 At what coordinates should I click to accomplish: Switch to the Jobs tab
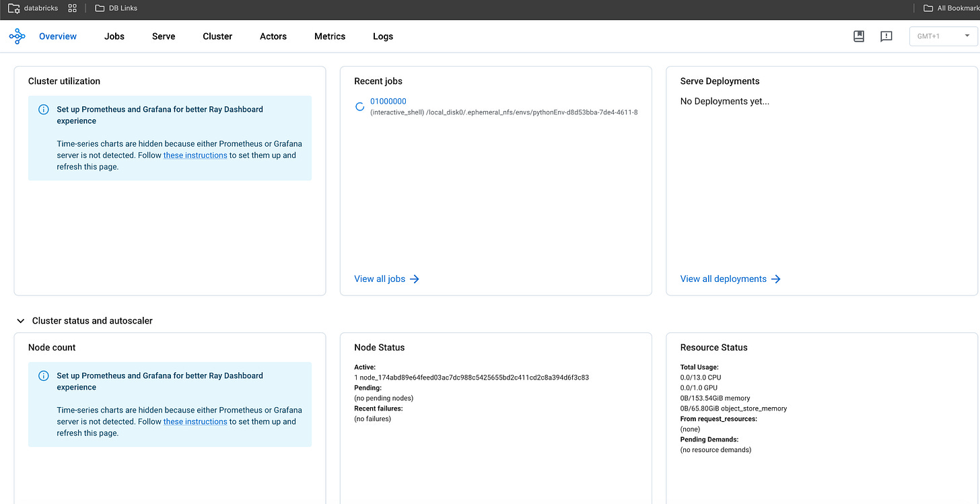click(114, 36)
